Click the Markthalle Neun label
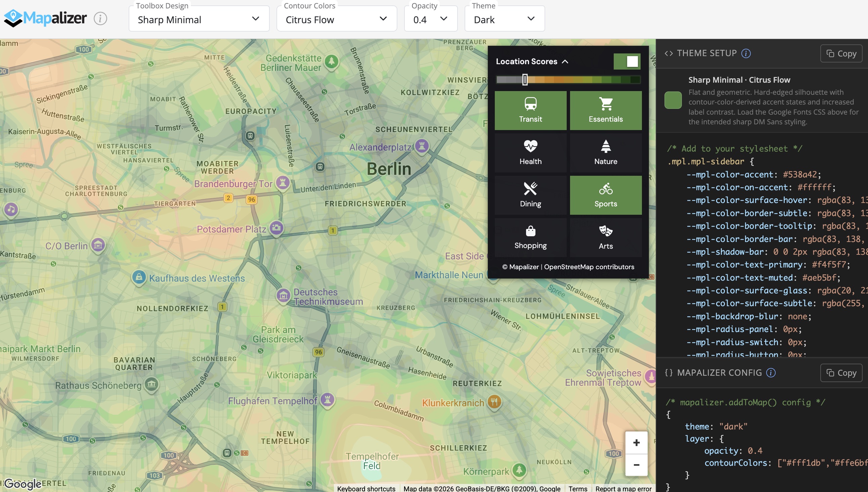 [449, 275]
